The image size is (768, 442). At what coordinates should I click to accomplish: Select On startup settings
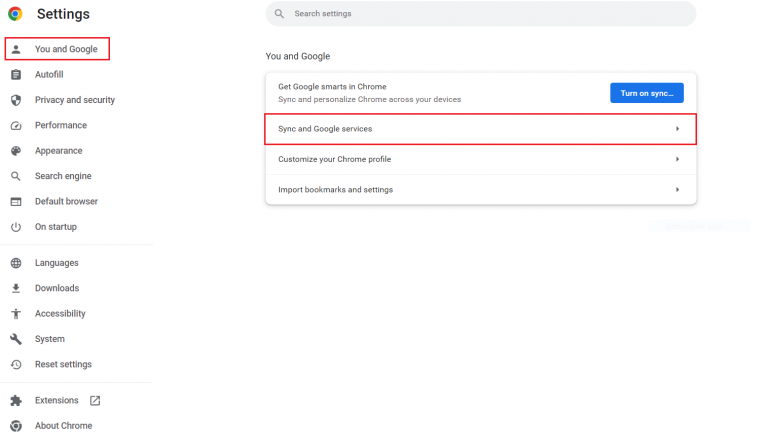[x=56, y=227]
